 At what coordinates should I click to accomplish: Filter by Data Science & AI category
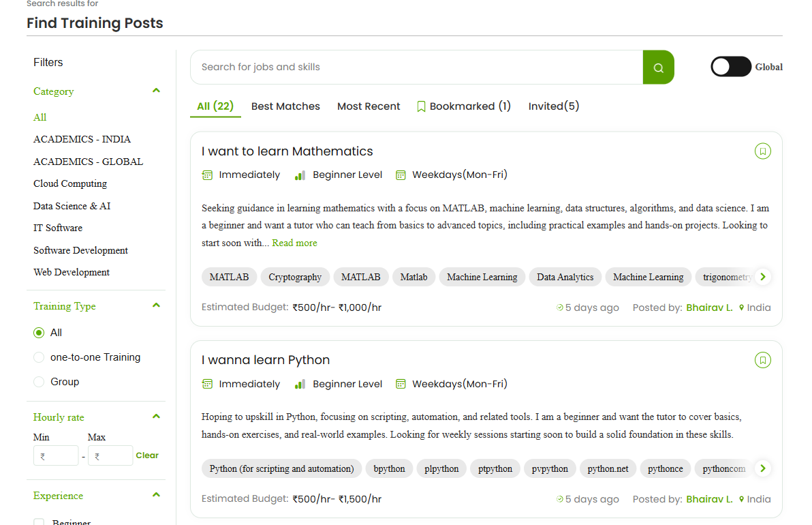click(x=72, y=206)
